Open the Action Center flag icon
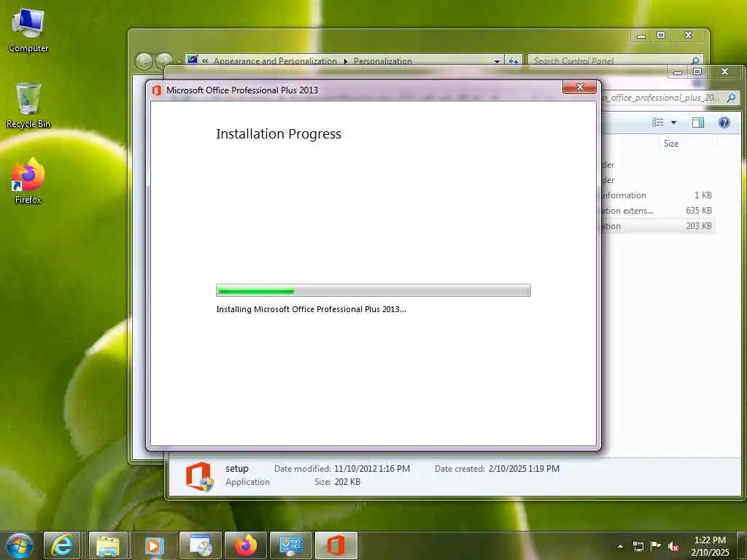 656,545
